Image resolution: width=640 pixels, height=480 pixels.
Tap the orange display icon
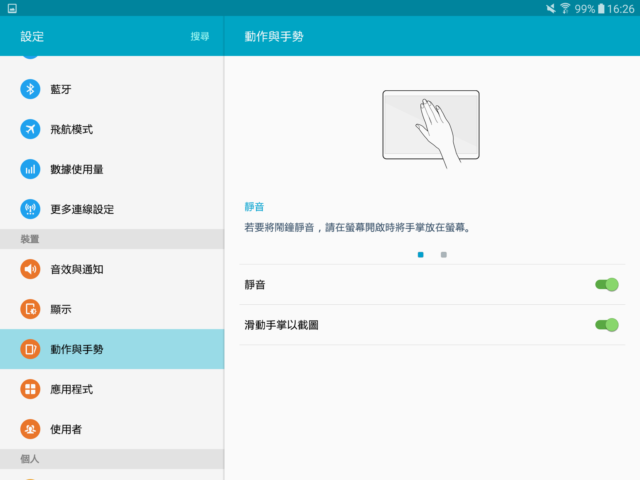click(30, 309)
